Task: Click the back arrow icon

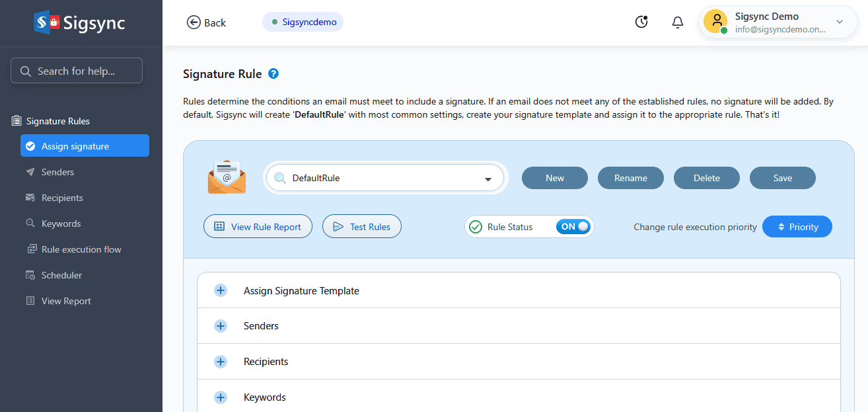Action: pyautogui.click(x=194, y=22)
